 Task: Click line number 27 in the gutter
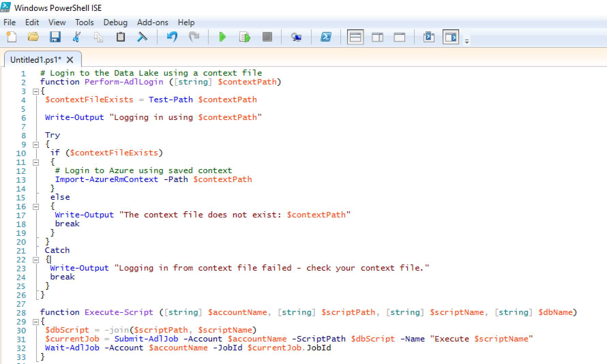tap(21, 304)
